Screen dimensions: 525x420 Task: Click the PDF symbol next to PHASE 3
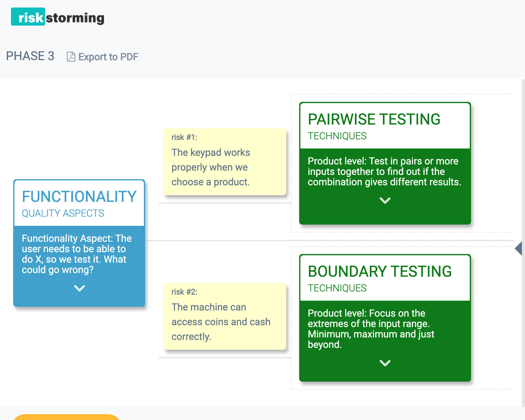click(71, 57)
